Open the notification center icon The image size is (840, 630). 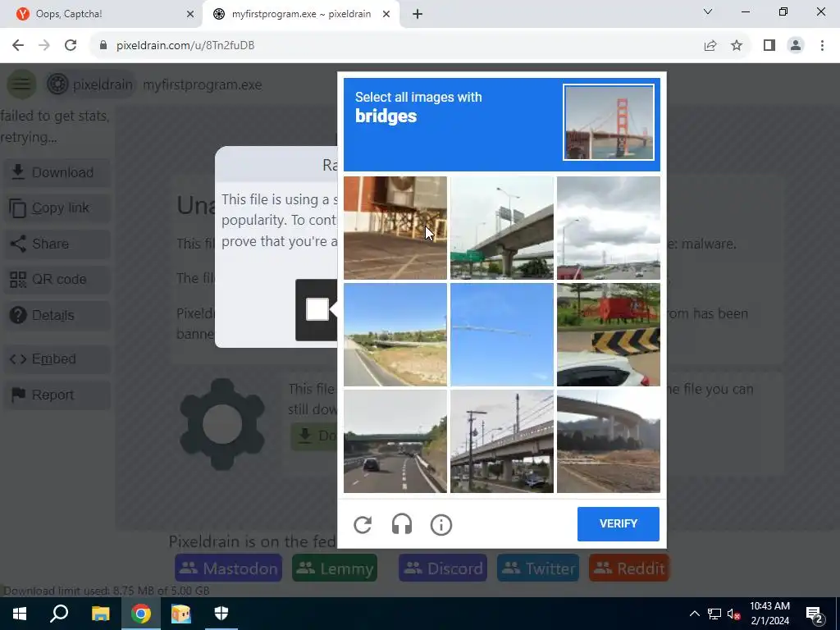pos(815,614)
